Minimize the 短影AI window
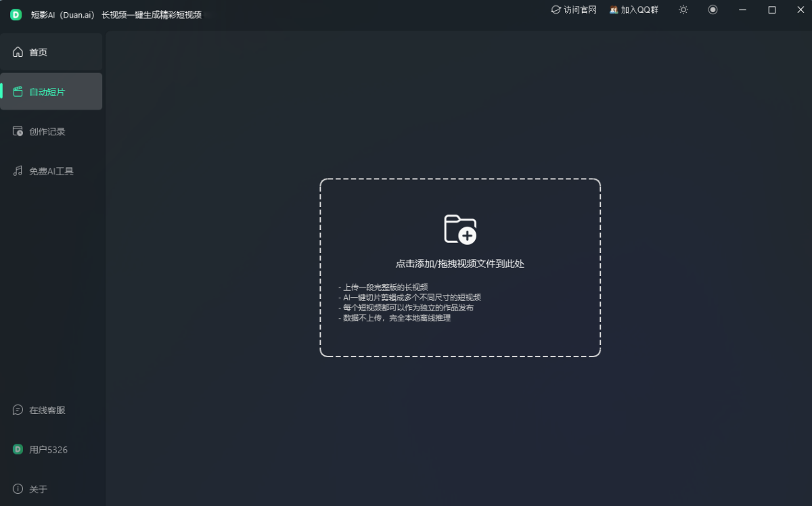The height and width of the screenshot is (506, 812). coord(743,9)
